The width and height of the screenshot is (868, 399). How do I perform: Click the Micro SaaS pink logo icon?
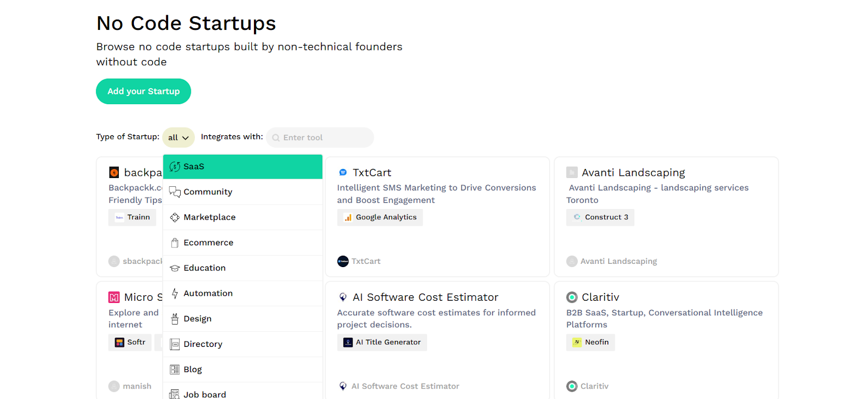pyautogui.click(x=114, y=297)
